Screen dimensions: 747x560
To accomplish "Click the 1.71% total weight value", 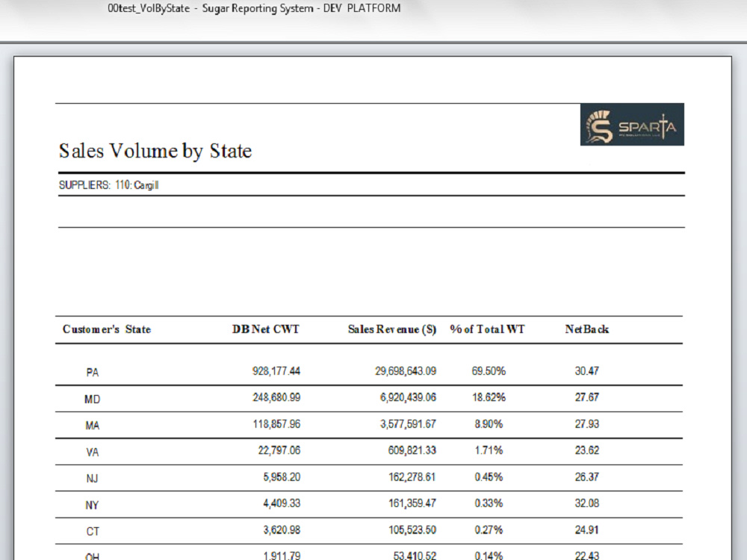I will [x=489, y=450].
